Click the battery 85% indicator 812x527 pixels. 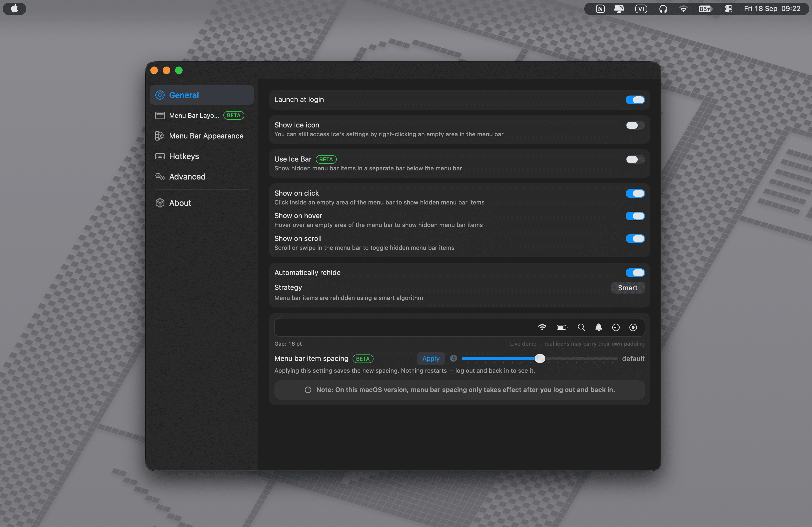click(x=705, y=9)
